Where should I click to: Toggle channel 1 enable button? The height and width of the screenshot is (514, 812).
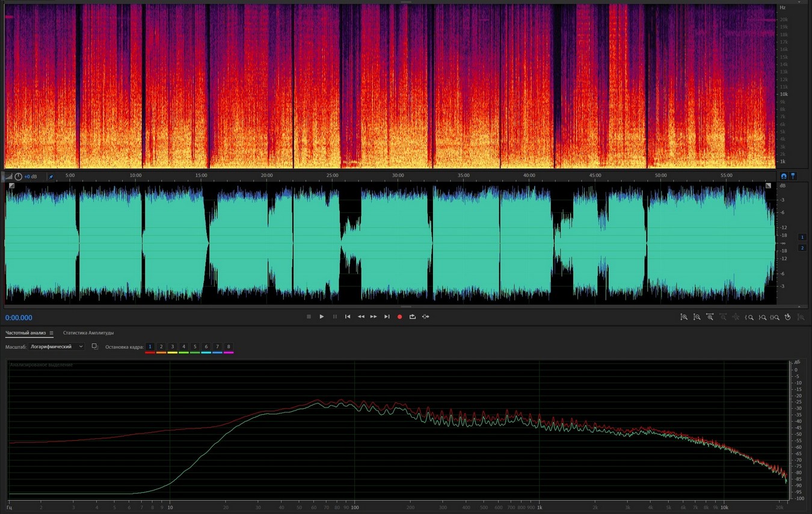802,237
